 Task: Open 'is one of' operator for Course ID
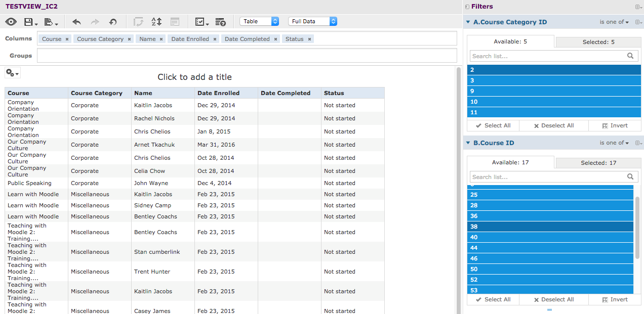(x=614, y=143)
